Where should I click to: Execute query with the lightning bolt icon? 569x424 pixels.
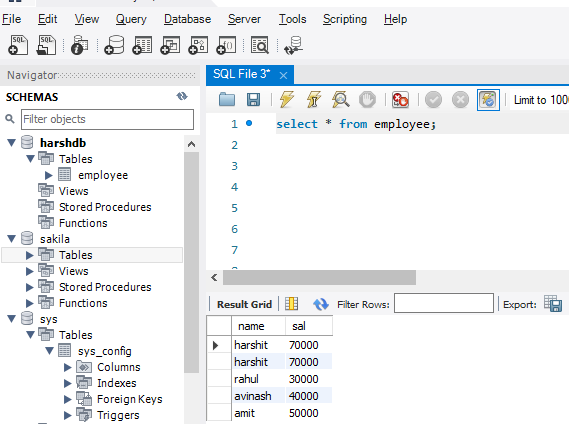[287, 99]
